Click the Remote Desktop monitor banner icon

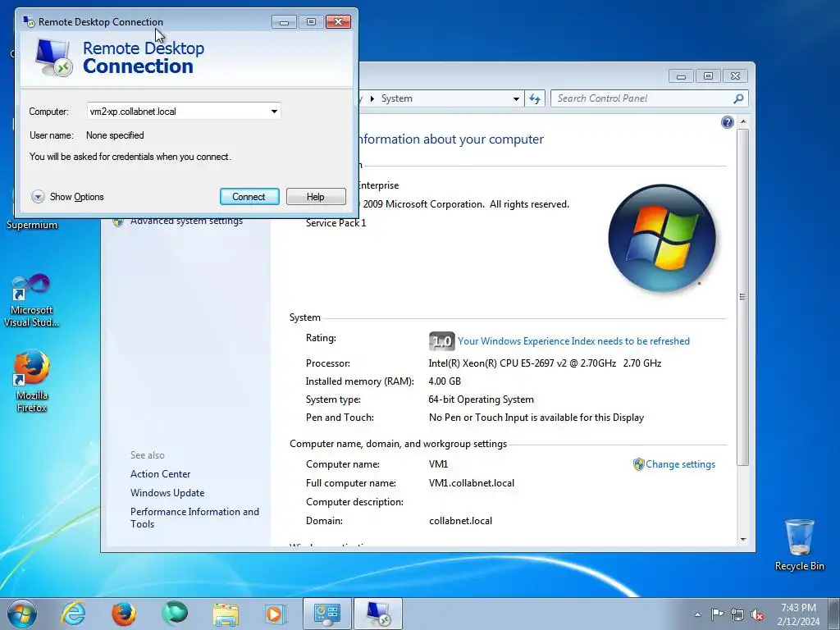coord(53,57)
